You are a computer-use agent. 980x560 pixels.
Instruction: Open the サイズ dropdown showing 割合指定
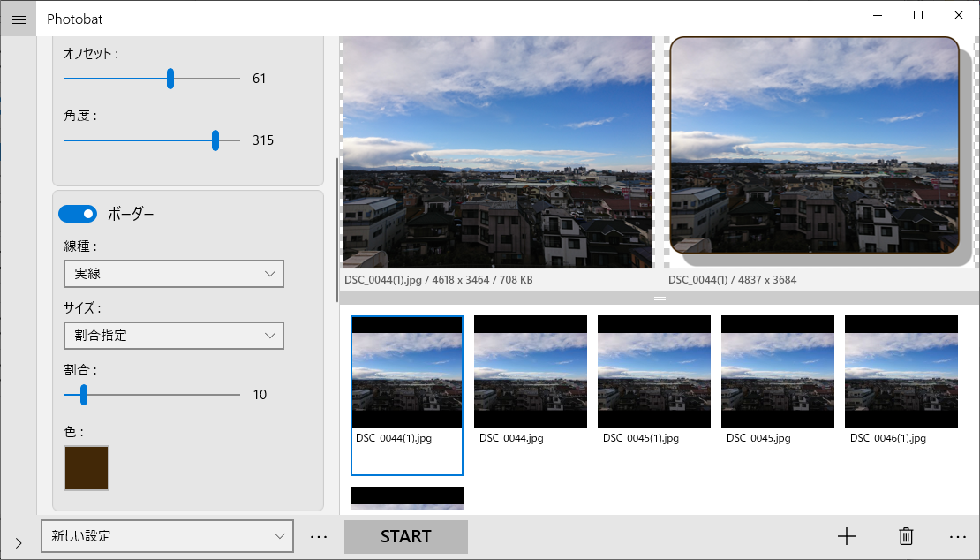pos(174,336)
